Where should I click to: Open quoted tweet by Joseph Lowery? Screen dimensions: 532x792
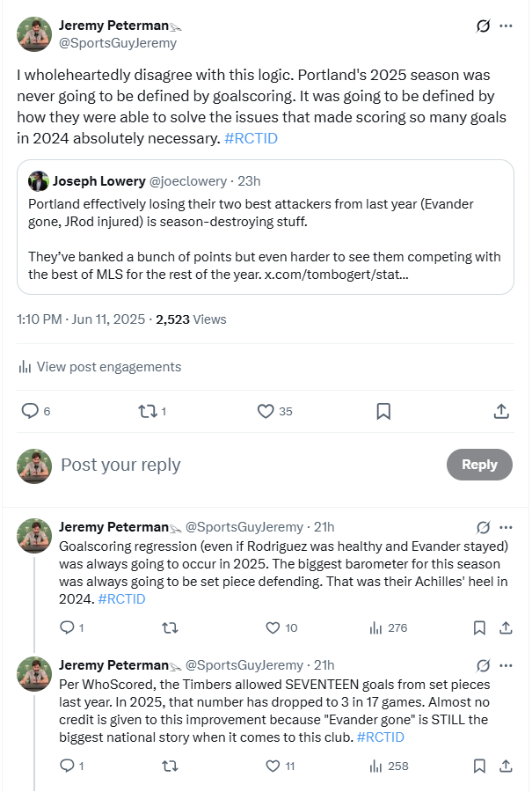tap(266, 227)
